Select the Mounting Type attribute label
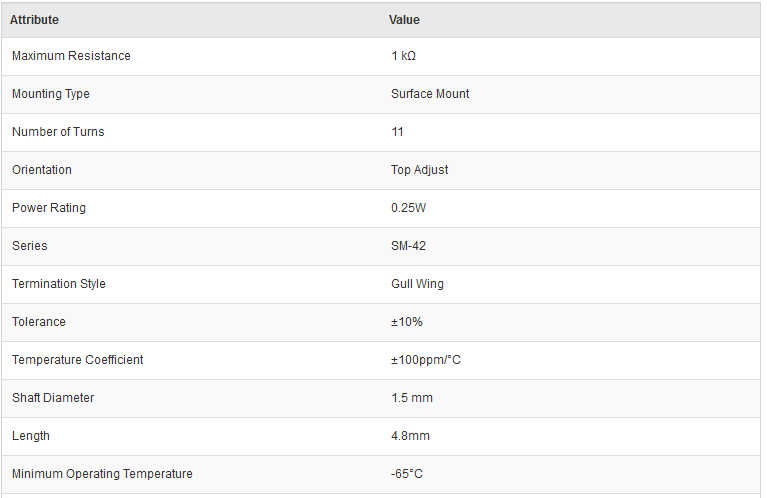The width and height of the screenshot is (767, 498). pyautogui.click(x=51, y=94)
